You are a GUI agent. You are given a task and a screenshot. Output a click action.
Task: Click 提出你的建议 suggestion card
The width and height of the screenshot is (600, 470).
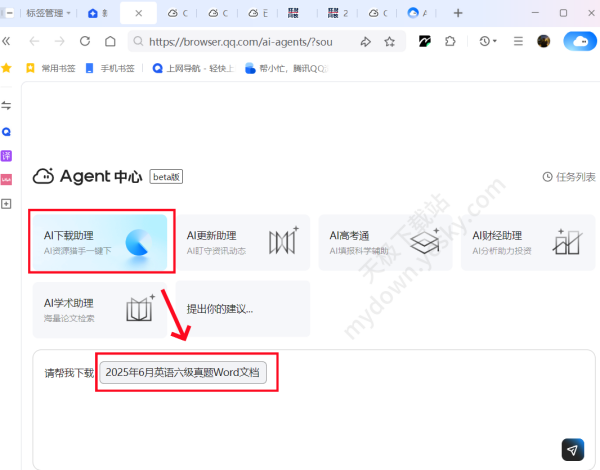coord(245,309)
